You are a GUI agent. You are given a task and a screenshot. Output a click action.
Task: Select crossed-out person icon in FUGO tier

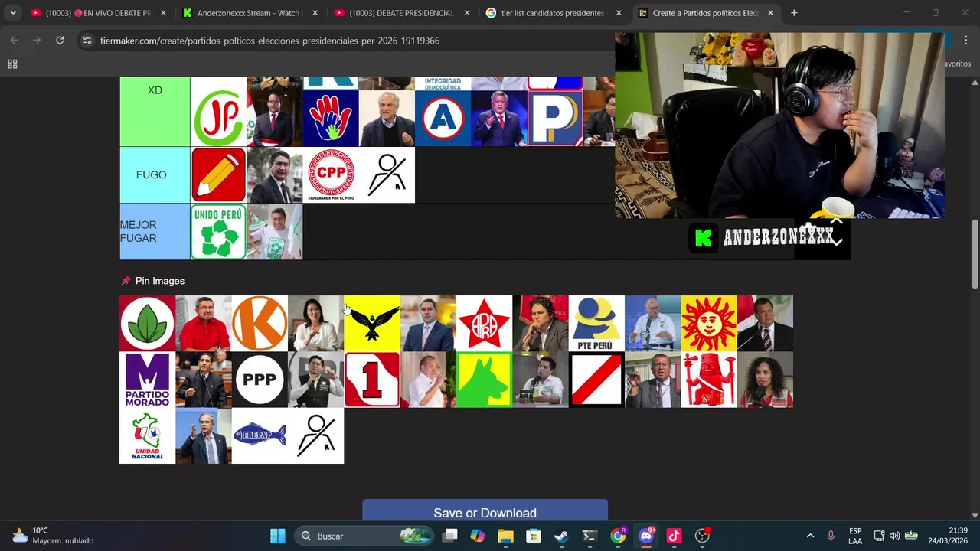click(387, 174)
